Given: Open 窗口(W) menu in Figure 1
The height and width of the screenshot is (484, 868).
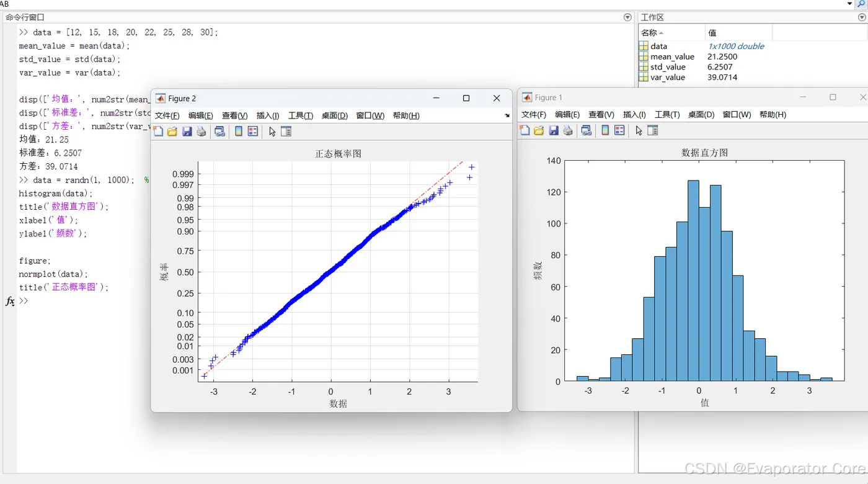Looking at the screenshot, I should pyautogui.click(x=737, y=115).
